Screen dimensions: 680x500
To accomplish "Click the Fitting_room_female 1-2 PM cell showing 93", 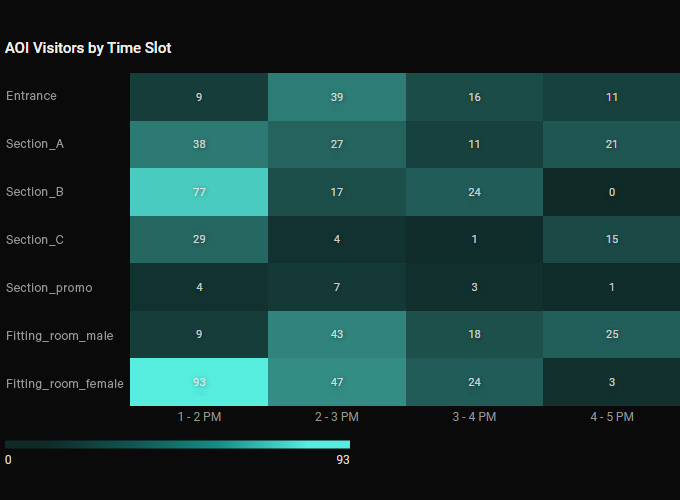I will pos(199,382).
